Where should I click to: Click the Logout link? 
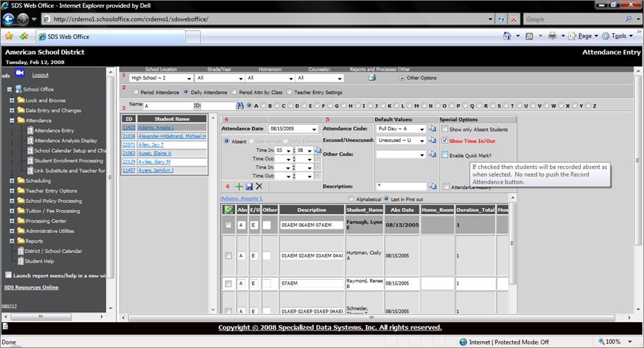pos(40,75)
